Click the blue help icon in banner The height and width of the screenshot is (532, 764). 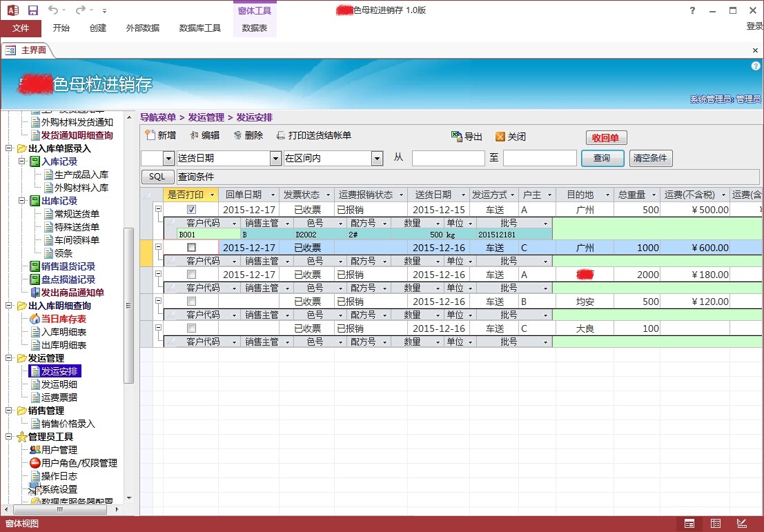pyautogui.click(x=756, y=66)
